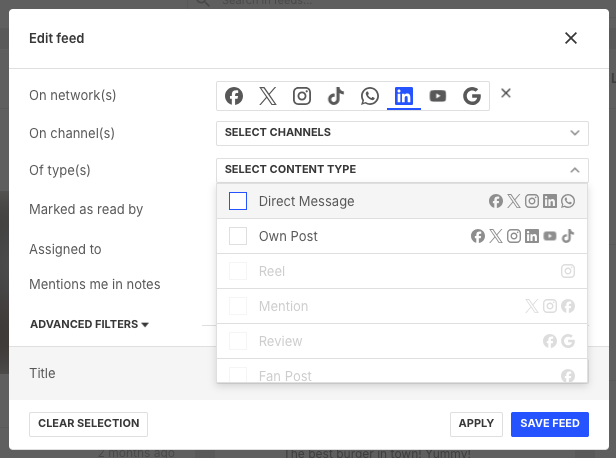Choose the Own Post option label
616x458 pixels.
pyautogui.click(x=288, y=236)
